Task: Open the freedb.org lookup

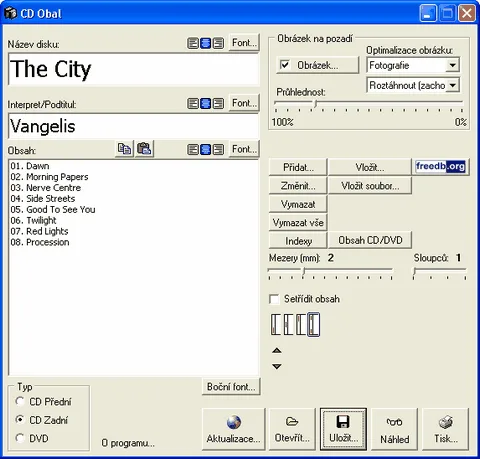Action: pos(440,166)
